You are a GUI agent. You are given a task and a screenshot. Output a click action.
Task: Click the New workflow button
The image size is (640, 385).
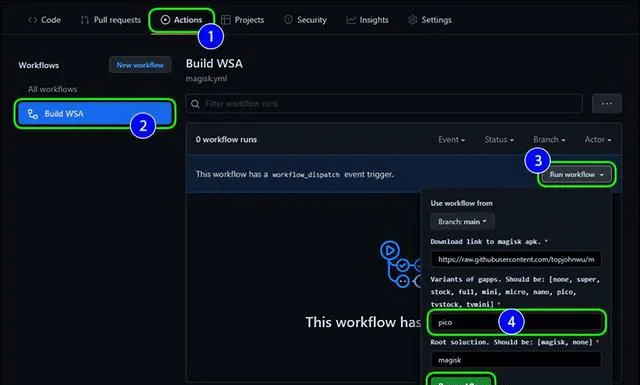pyautogui.click(x=140, y=65)
